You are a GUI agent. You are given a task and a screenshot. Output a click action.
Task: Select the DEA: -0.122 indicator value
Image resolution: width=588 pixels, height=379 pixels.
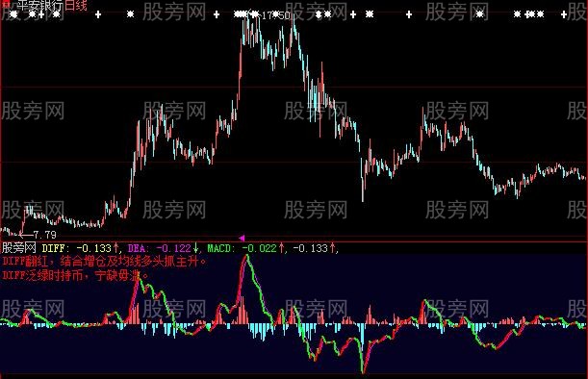[160, 248]
